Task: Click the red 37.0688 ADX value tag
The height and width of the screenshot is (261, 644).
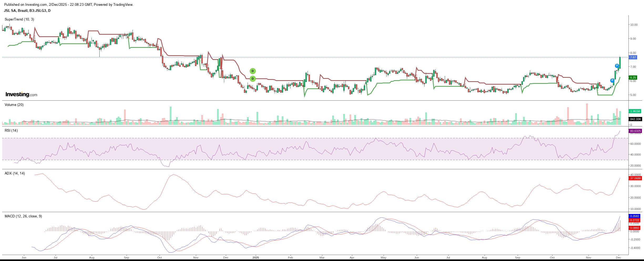Action: [x=635, y=178]
